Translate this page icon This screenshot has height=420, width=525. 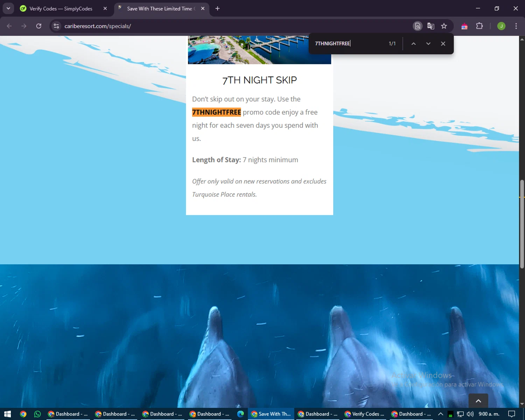431,26
